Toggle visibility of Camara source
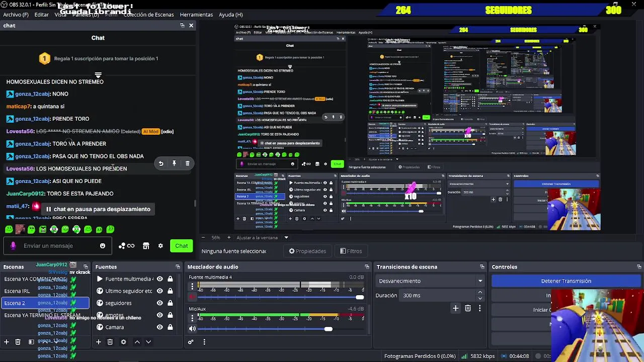 click(x=159, y=327)
